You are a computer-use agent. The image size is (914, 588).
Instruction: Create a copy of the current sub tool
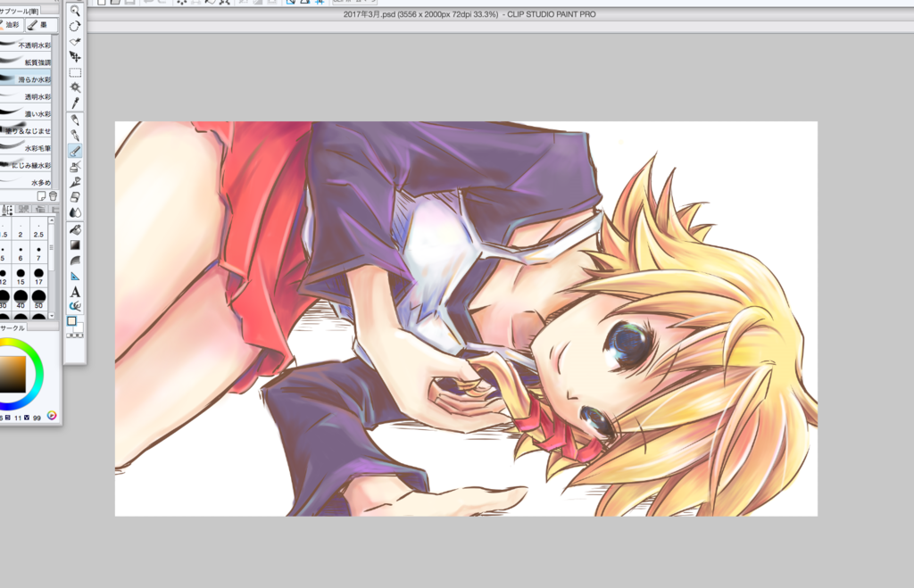coord(41,196)
